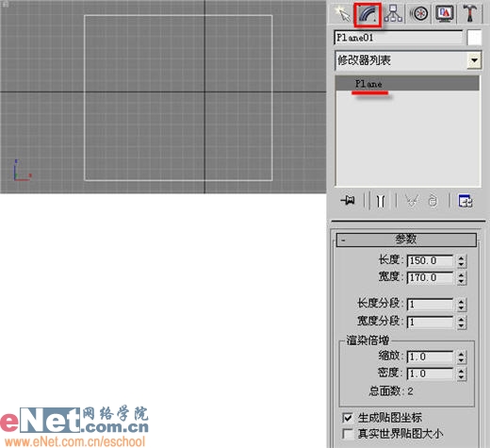Open the Create command panel tab
This screenshot has height=448, width=490.
342,14
